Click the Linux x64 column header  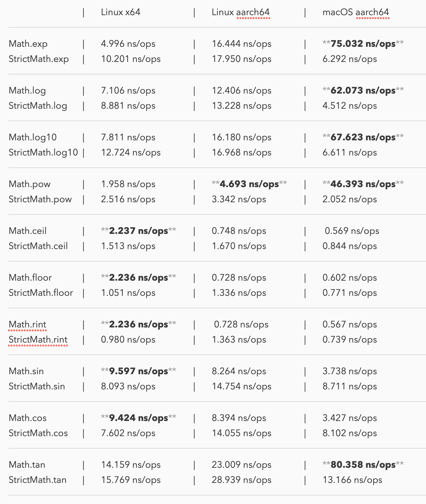pyautogui.click(x=121, y=13)
